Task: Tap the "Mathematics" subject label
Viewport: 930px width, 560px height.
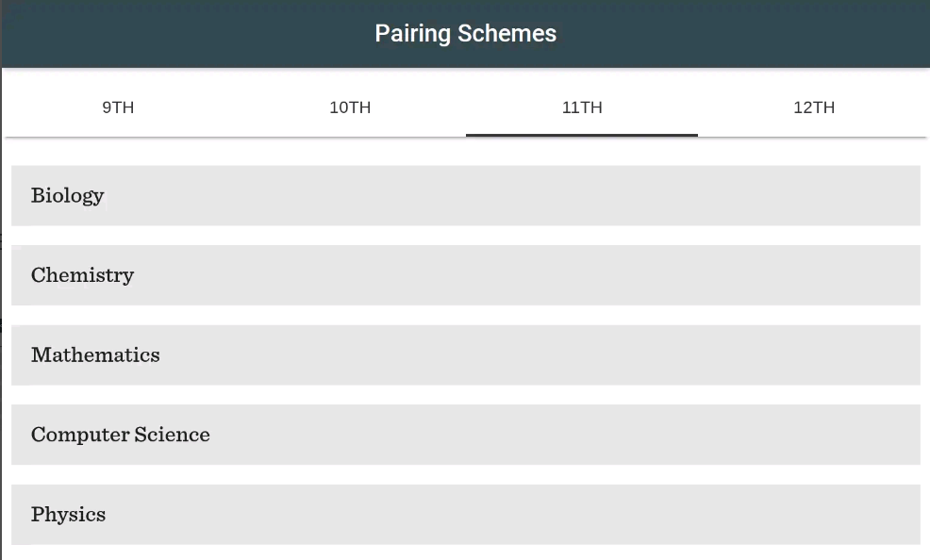Action: coord(95,355)
